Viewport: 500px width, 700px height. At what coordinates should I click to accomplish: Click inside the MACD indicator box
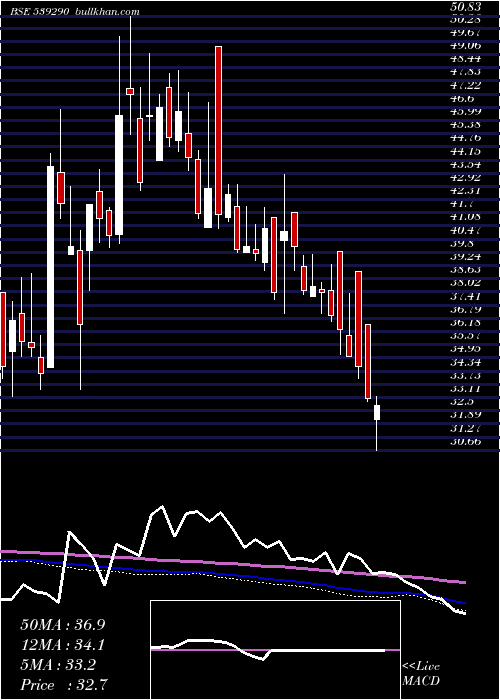pyautogui.click(x=275, y=650)
